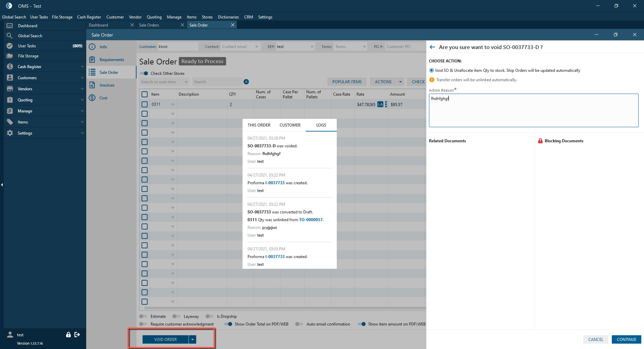Open the Contact email dropdown
Viewport: 644px width, 349px height.
[x=257, y=47]
